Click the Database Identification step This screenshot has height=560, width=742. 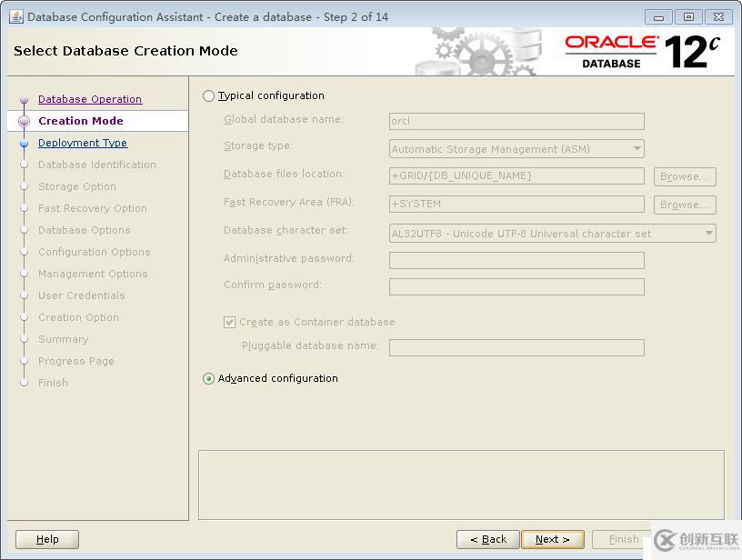tap(97, 165)
